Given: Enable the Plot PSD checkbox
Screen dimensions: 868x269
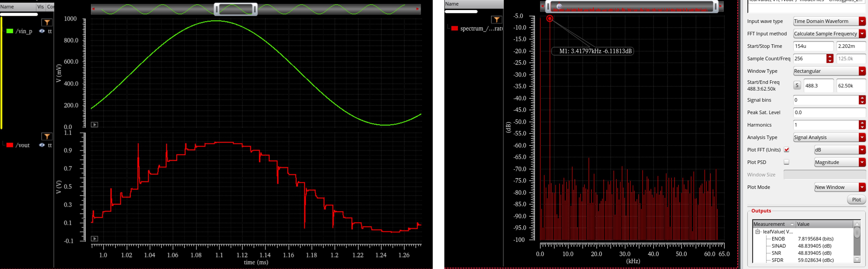Looking at the screenshot, I should 786,162.
